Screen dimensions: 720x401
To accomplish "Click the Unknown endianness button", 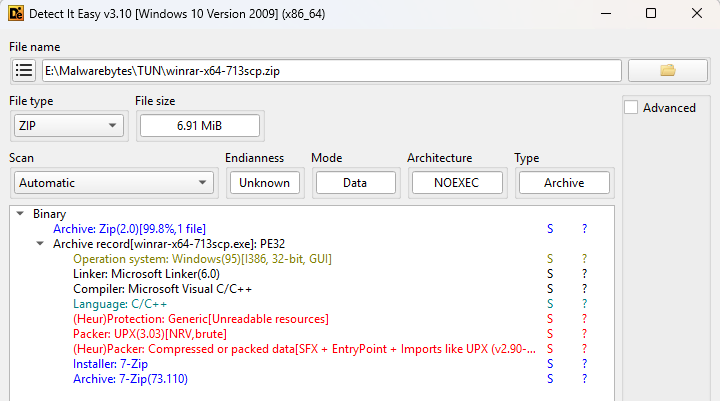I will (x=264, y=183).
